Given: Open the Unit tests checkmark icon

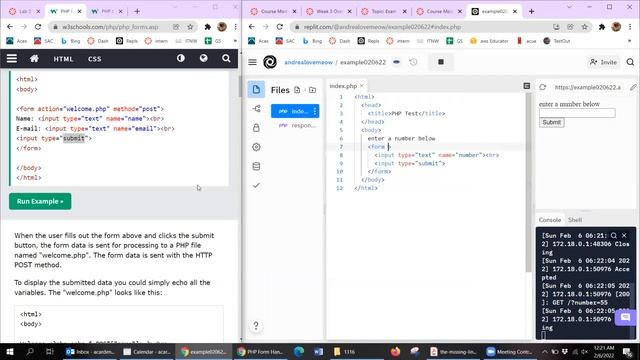Looking at the screenshot, I should pos(256,185).
